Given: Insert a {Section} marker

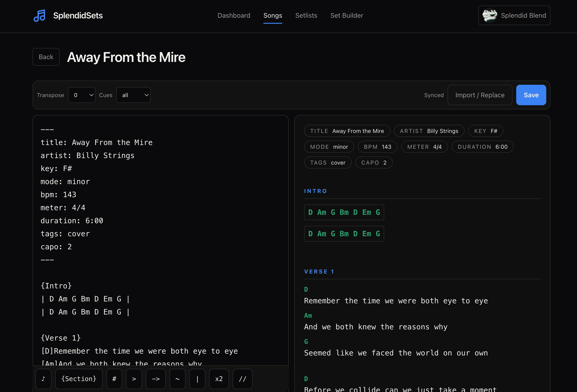Looking at the screenshot, I should tap(79, 379).
